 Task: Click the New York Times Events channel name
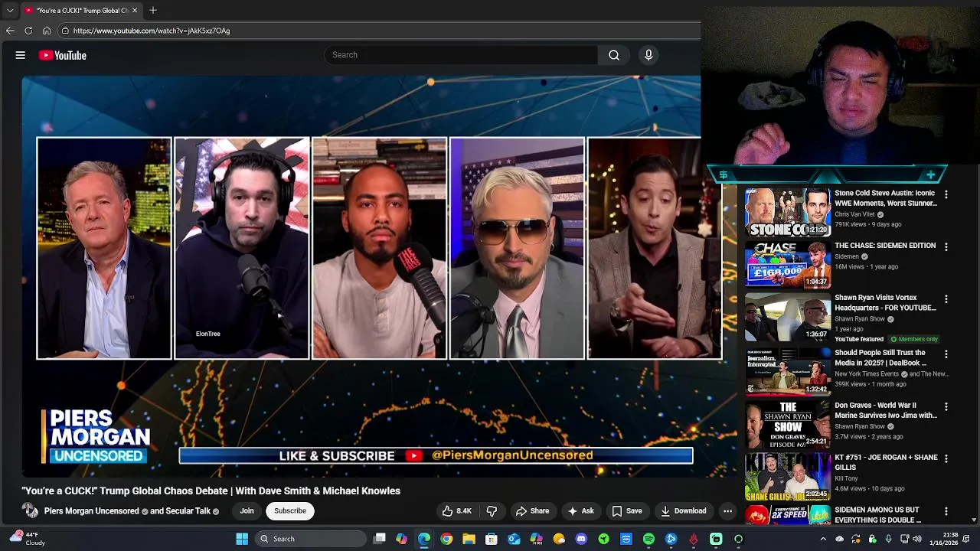click(x=867, y=374)
